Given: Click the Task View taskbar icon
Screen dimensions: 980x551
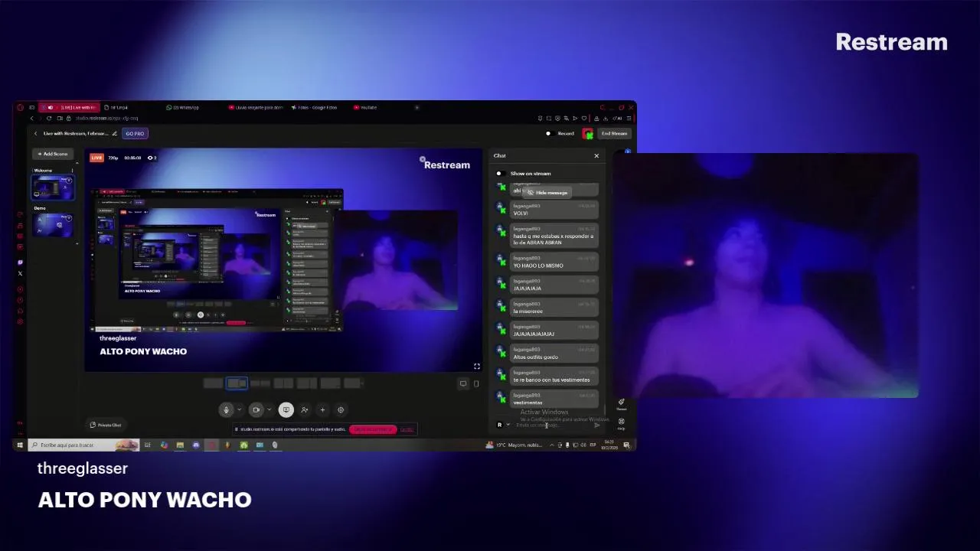Looking at the screenshot, I should 148,445.
